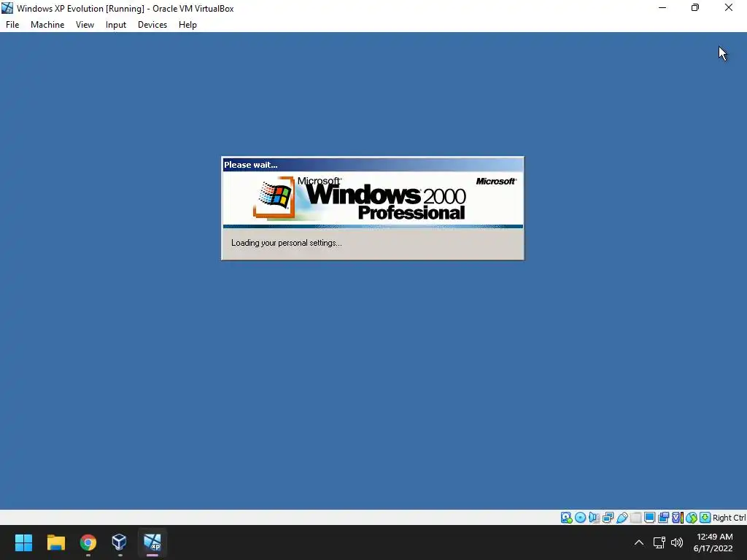
Task: Click the audio speaker status icon
Action: pyautogui.click(x=594, y=518)
